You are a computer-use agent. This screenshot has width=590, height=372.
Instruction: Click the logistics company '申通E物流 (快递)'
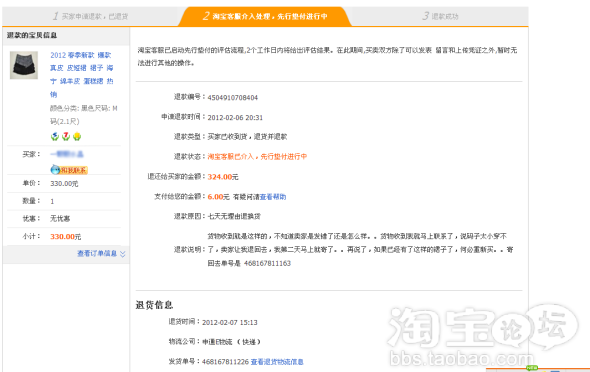[x=231, y=342]
